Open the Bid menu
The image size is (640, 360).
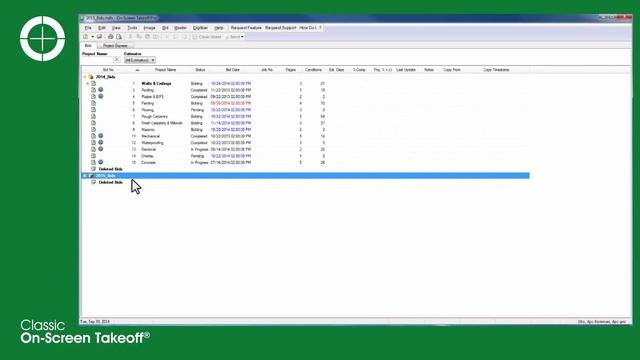(x=165, y=28)
